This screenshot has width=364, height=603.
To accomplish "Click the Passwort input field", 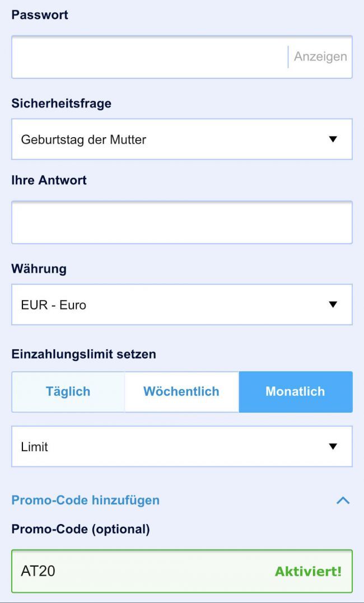I will (148, 57).
